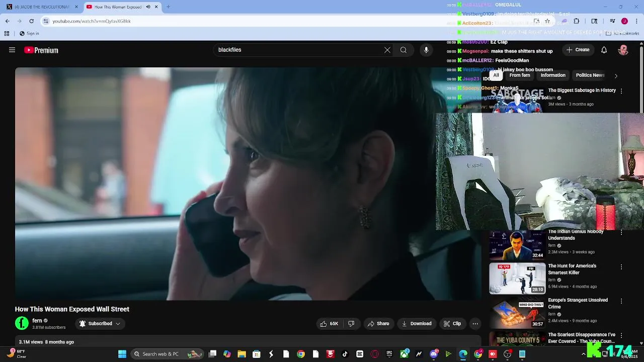Open browser three-dot menu
Viewport: 644px width, 362px height.
pos(636,21)
